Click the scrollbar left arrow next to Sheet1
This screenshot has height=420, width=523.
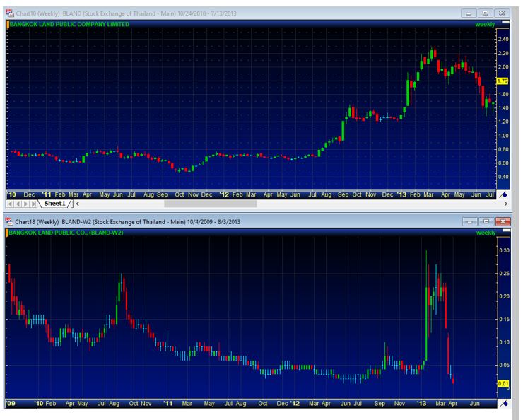point(77,204)
